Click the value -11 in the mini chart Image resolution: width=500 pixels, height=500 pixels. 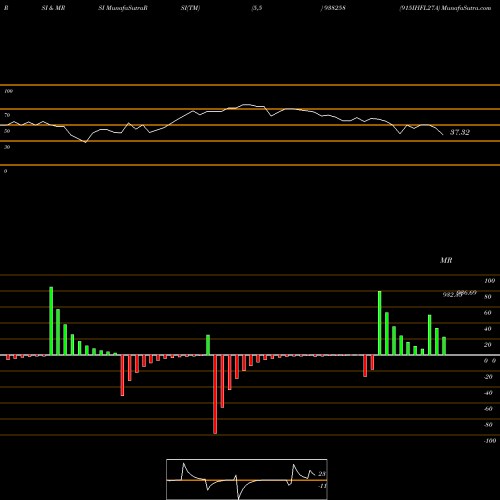tap(322, 486)
